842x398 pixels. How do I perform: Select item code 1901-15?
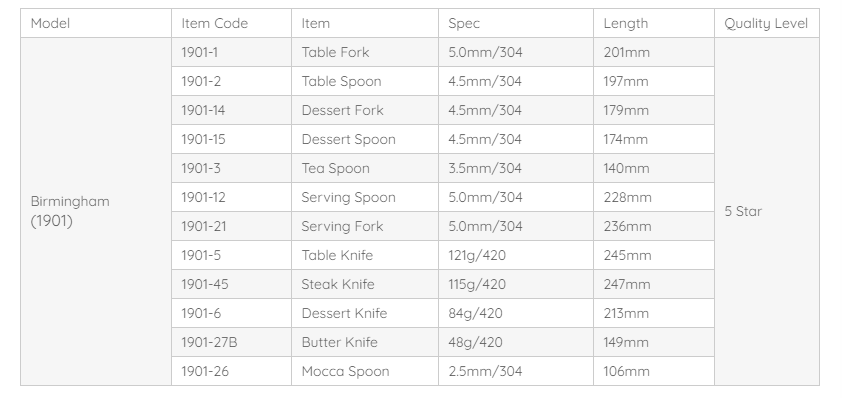point(231,140)
